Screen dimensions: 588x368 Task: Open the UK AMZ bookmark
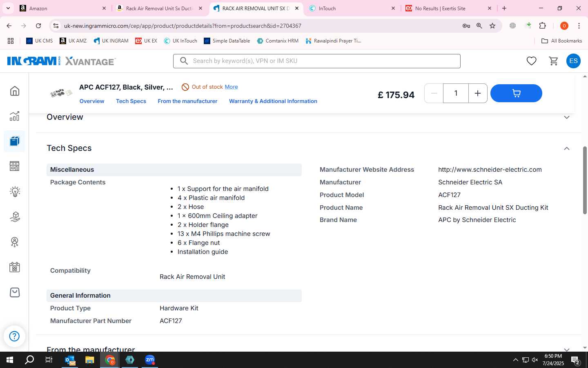[73, 41]
